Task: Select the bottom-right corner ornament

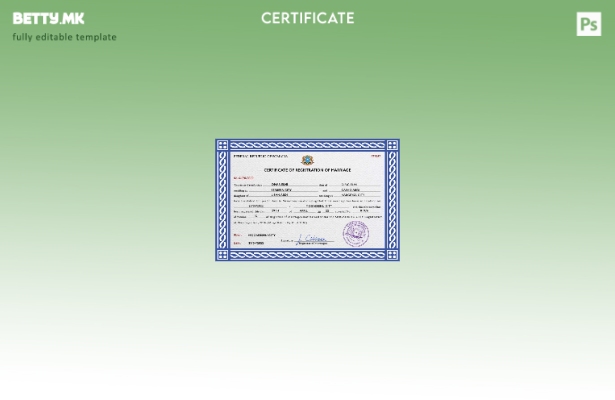Action: pos(392,255)
